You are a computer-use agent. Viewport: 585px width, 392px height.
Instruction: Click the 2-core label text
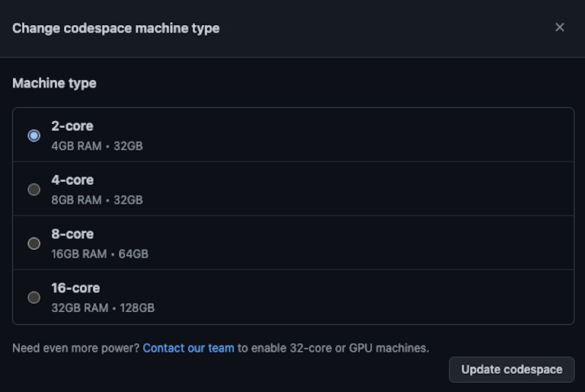pyautogui.click(x=72, y=126)
